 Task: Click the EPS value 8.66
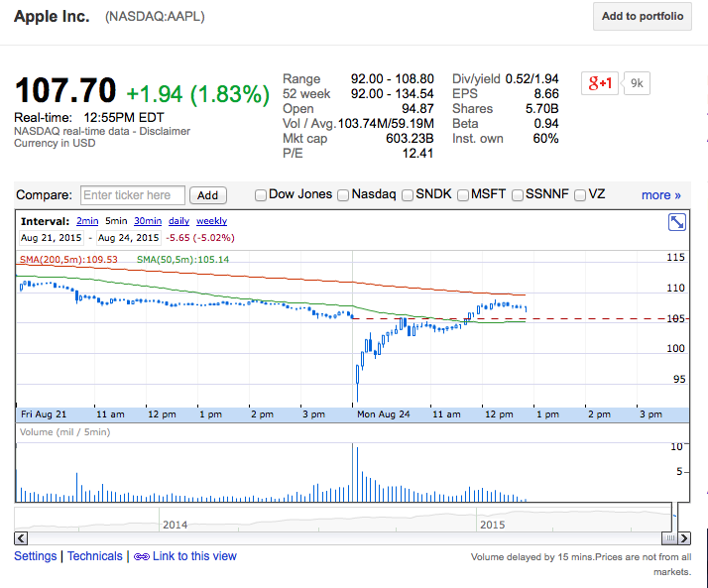[546, 94]
